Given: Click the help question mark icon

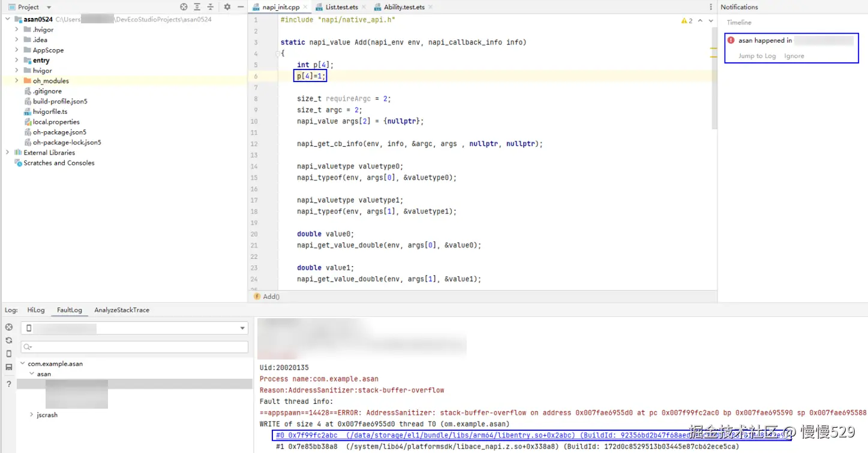Looking at the screenshot, I should click(8, 383).
